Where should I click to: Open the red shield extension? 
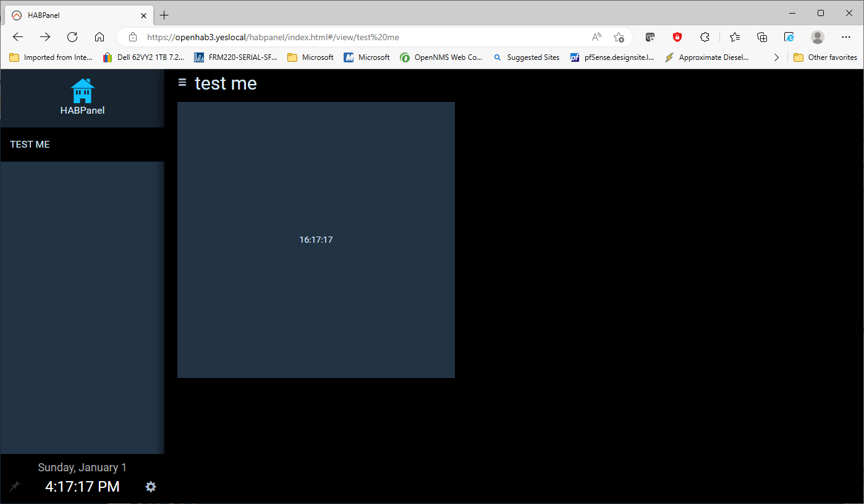point(677,37)
